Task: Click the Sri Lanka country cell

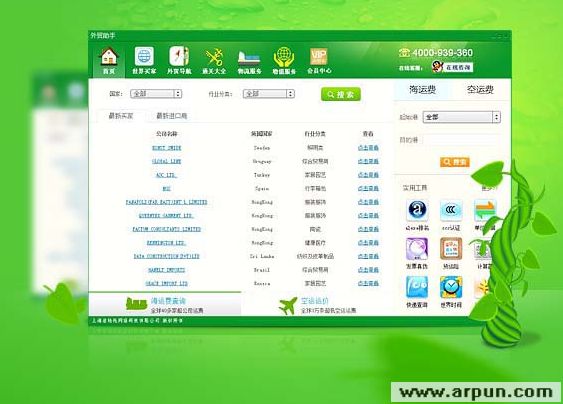Action: pyautogui.click(x=262, y=256)
